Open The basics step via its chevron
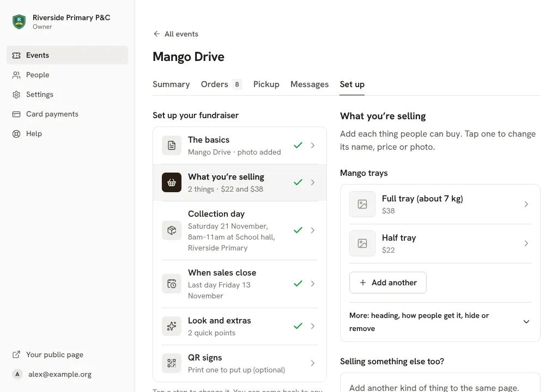This screenshot has height=392, width=558. [312, 145]
